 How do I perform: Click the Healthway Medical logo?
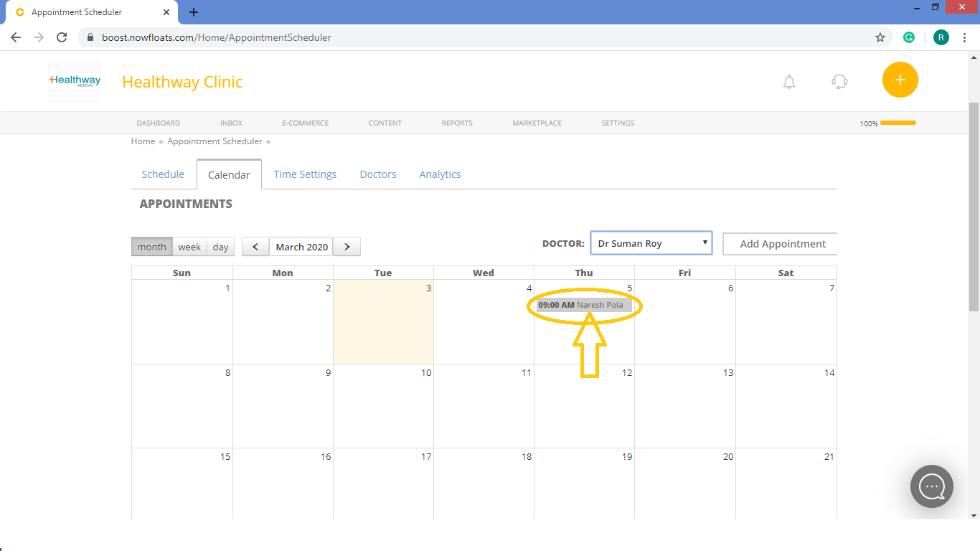75,81
